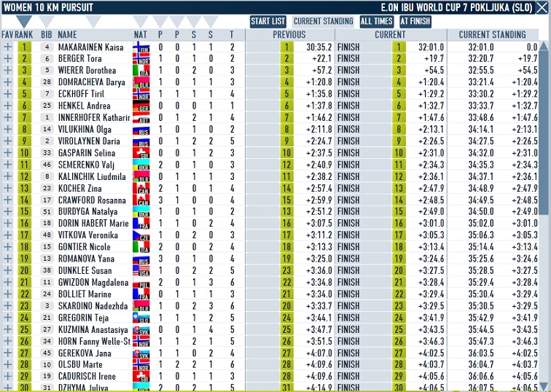Switch to CURRENT STANDING view

(324, 21)
